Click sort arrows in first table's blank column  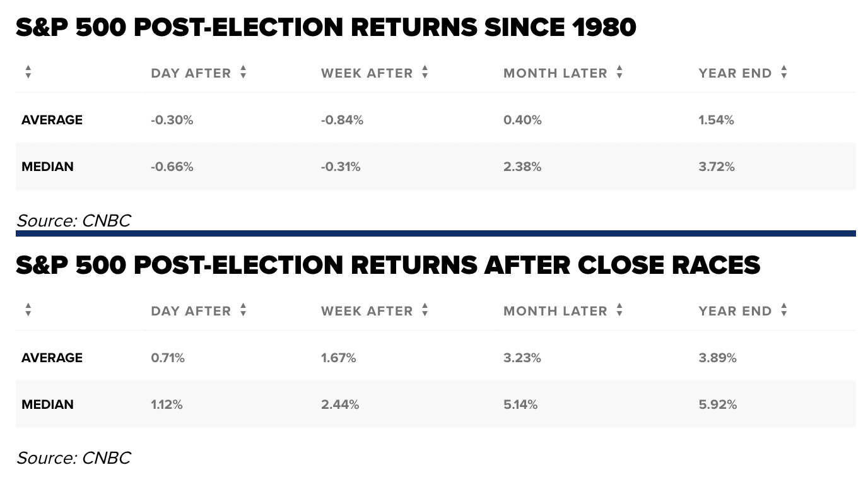[x=28, y=73]
